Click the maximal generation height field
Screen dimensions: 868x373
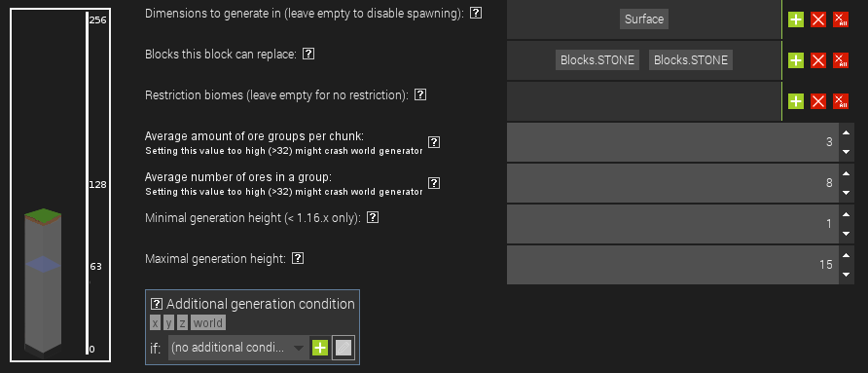(672, 265)
